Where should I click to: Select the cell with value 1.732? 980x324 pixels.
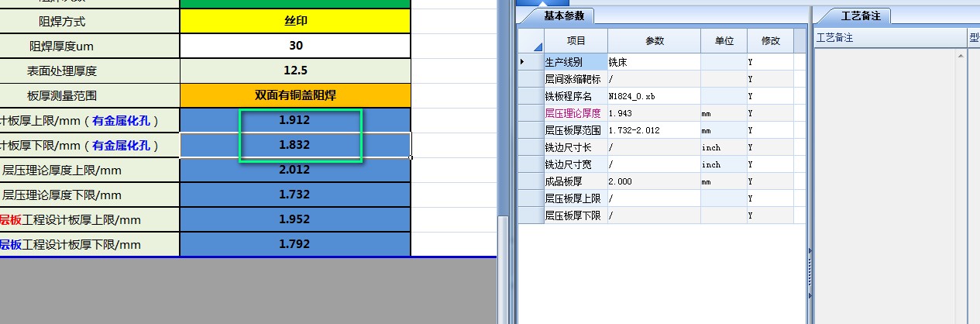(x=295, y=195)
